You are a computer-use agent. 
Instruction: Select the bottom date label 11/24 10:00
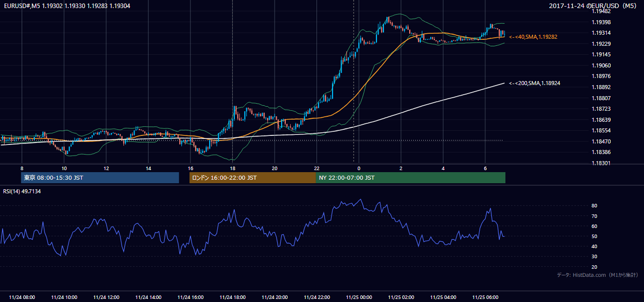[64, 297]
